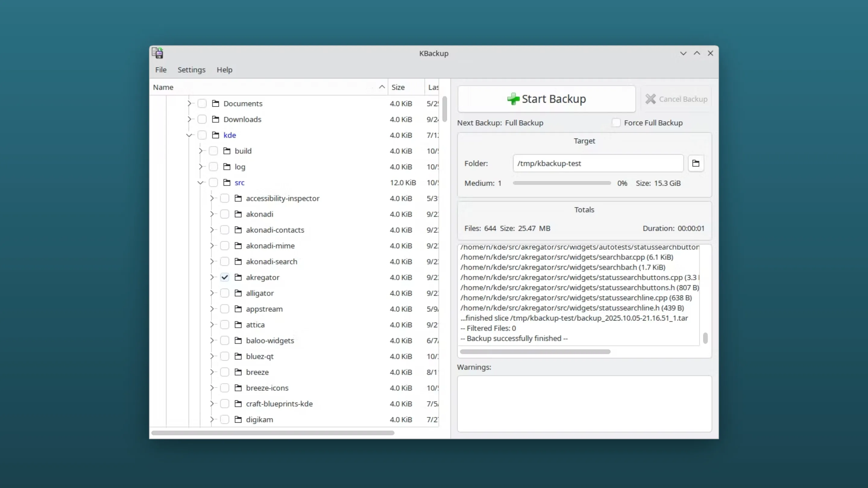Click the bluez-qt folder icon
This screenshot has height=488, width=868.
pyautogui.click(x=238, y=356)
